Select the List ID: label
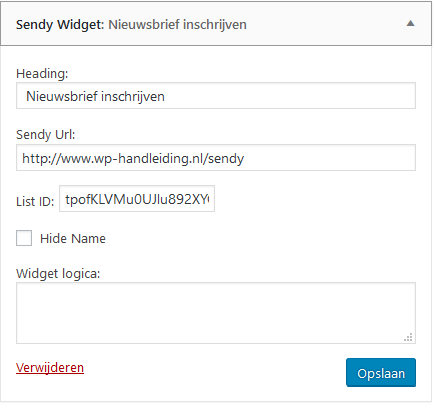Viewport: 436px width, 410px height. tap(35, 201)
